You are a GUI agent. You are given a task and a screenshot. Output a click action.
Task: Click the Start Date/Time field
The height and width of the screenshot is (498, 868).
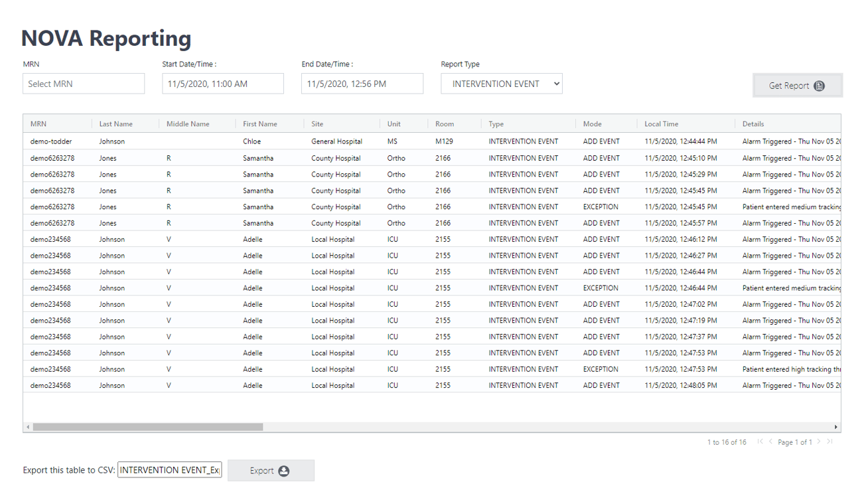(223, 84)
